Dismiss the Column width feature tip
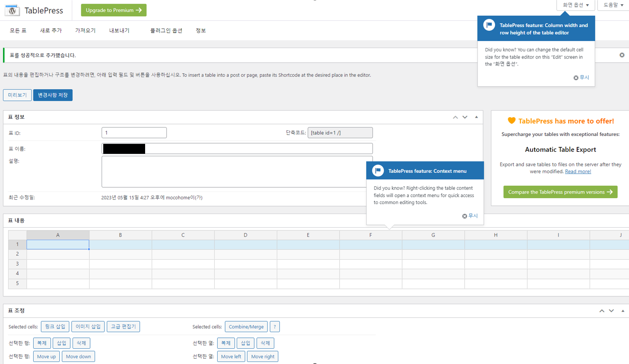Screen dimensions: 629x364 click(x=581, y=78)
